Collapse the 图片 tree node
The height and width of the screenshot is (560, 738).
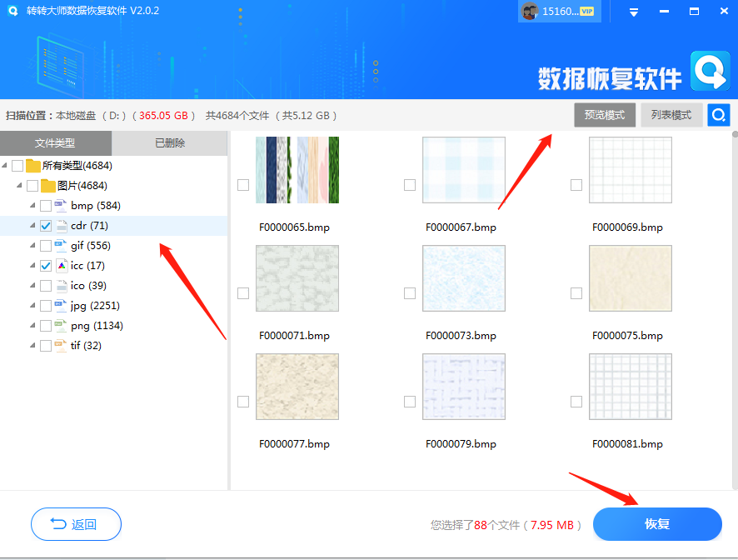(x=18, y=186)
